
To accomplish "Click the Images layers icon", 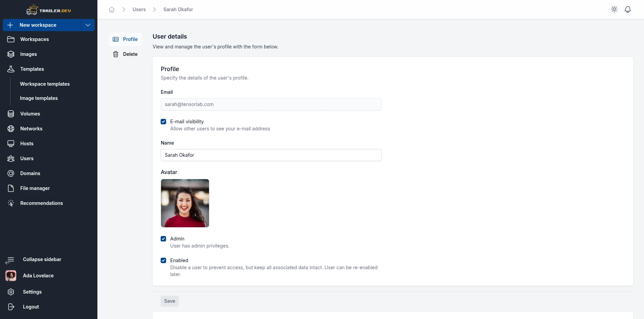I will pos(11,54).
